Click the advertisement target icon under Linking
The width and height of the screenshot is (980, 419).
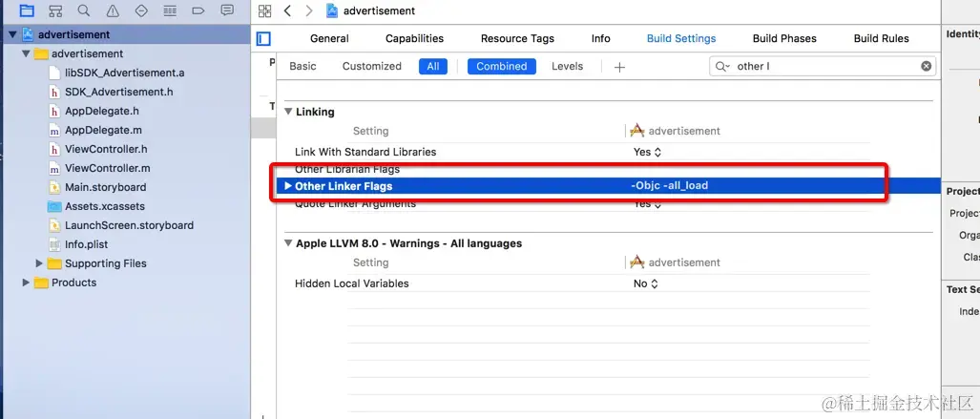[x=636, y=131]
